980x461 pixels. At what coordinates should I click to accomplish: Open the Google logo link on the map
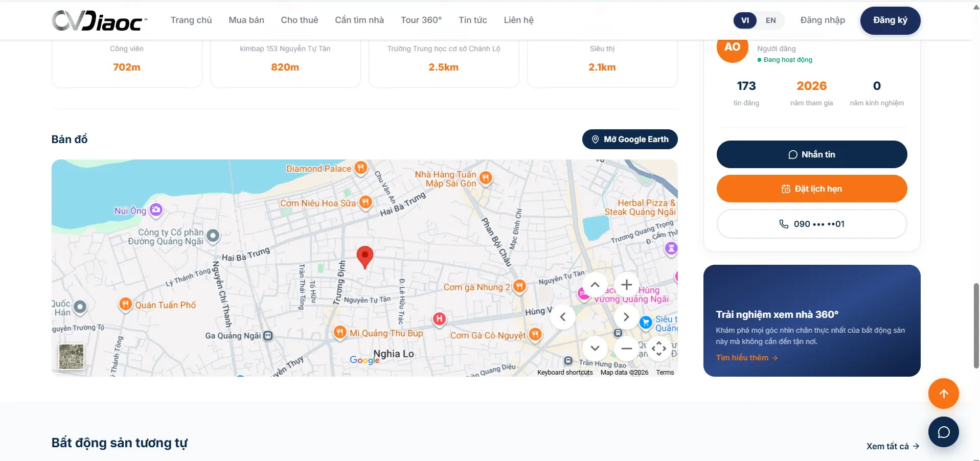364,360
